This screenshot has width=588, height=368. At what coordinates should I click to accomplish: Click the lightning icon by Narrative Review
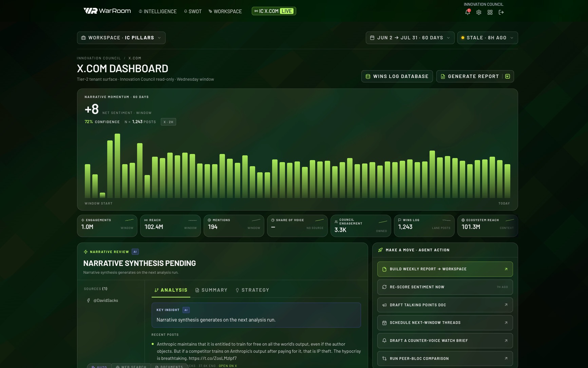pyautogui.click(x=86, y=252)
